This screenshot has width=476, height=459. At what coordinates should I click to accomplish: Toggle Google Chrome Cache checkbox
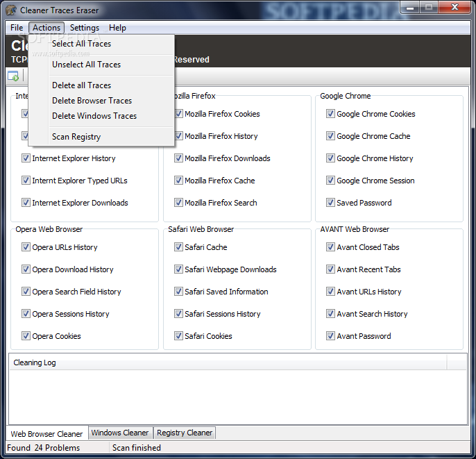(330, 136)
